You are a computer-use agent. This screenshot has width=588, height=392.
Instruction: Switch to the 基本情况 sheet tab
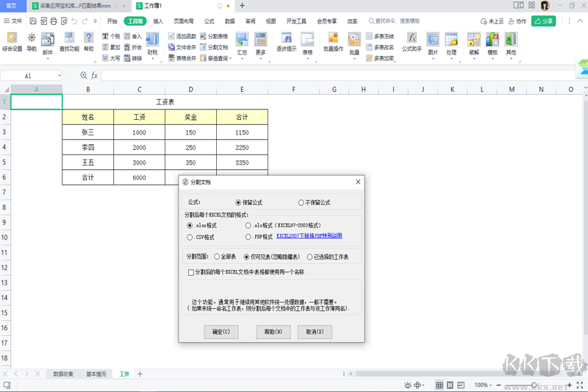96,374
